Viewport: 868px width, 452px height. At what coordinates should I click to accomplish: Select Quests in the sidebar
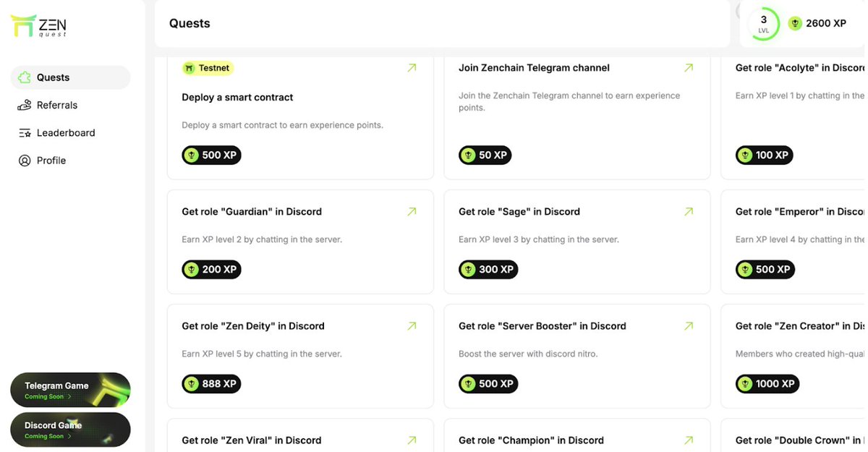click(70, 77)
